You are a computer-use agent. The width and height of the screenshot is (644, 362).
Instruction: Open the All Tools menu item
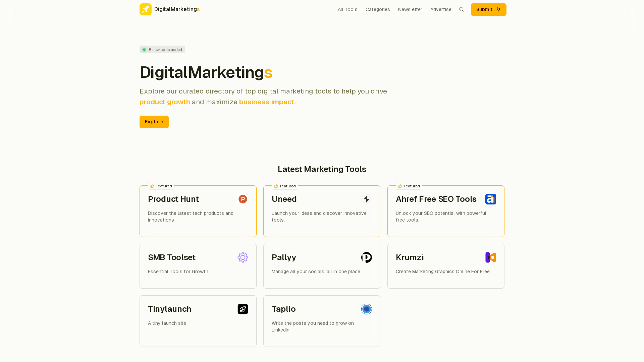[347, 9]
